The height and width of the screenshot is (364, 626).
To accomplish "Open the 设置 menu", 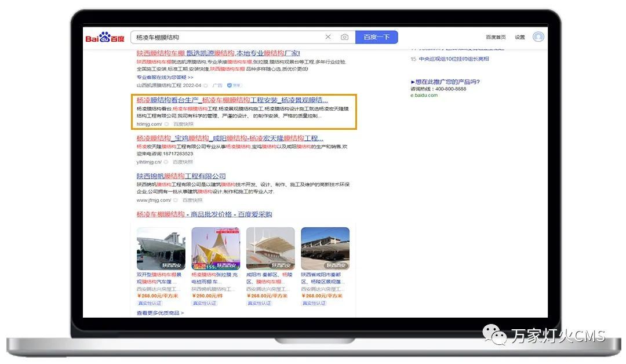I will click(x=520, y=37).
